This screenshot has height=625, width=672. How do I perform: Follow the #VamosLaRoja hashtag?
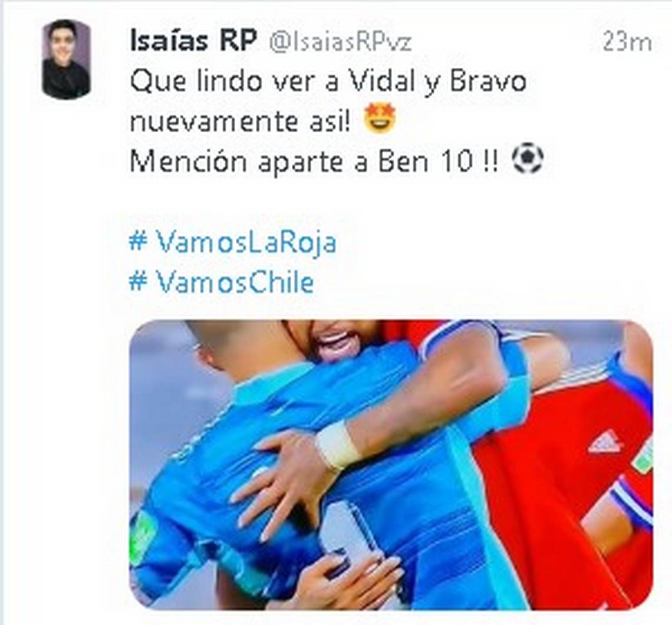(233, 242)
